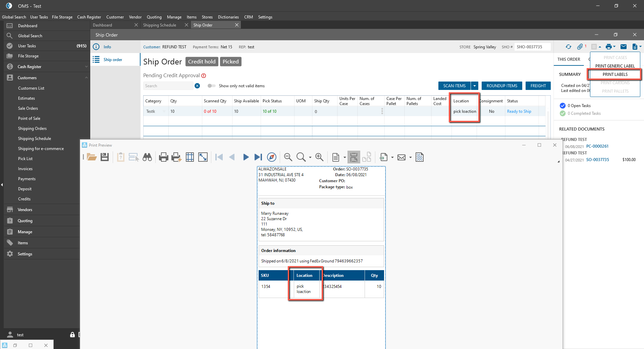This screenshot has width=644, height=349.
Task: Collapse the Customers section in sidebar
Action: (x=86, y=78)
